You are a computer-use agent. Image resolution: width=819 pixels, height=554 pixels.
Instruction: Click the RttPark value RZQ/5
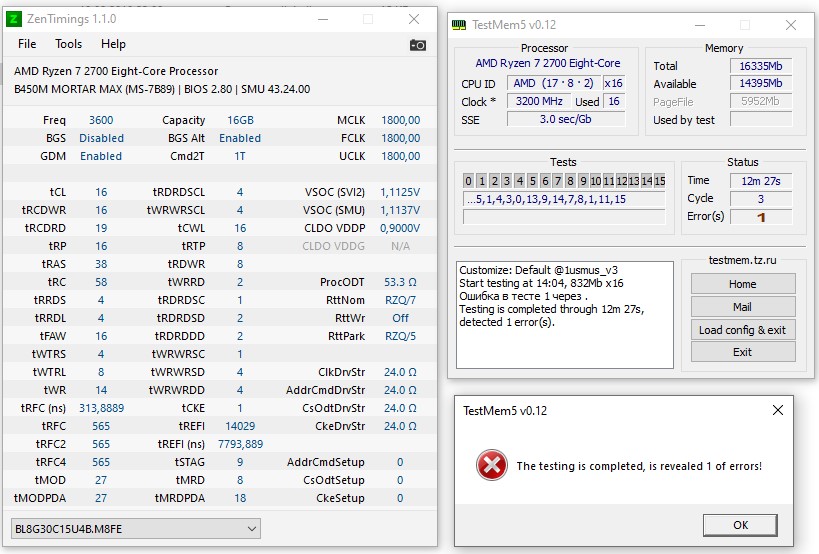pos(400,336)
